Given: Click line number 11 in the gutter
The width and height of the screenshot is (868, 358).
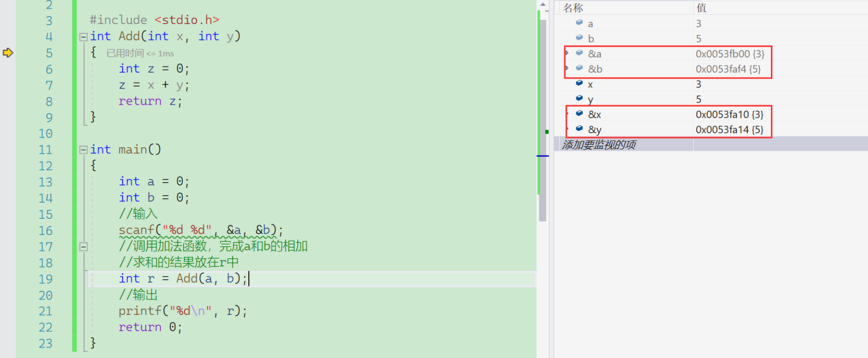Looking at the screenshot, I should pos(46,150).
